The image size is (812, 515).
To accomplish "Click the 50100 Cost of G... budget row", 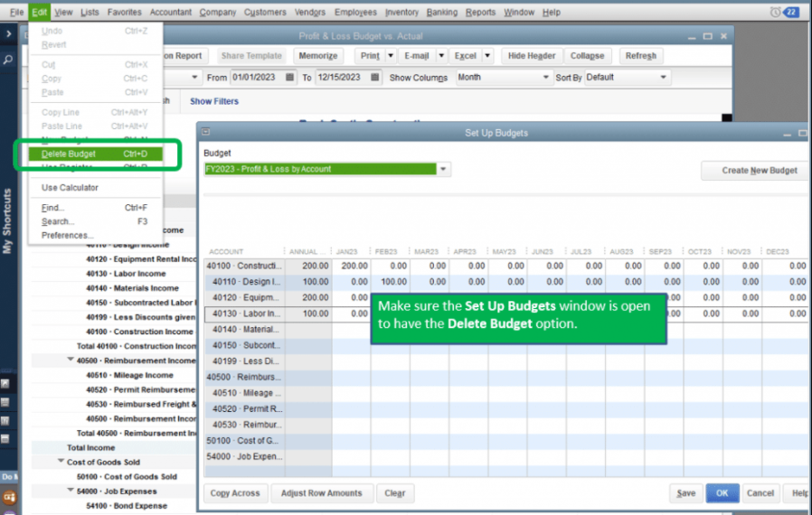I will 506,441.
